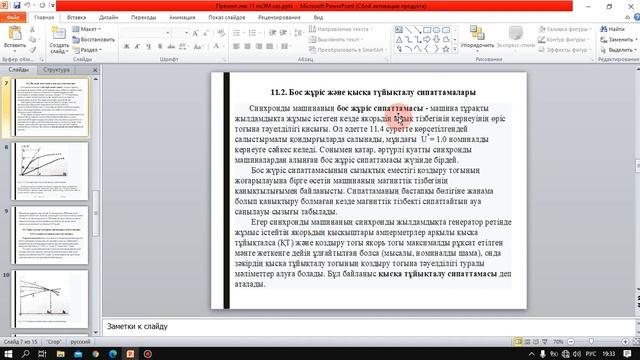
Task: Open the Change Case (Aa) dropdown
Action: pos(198,47)
